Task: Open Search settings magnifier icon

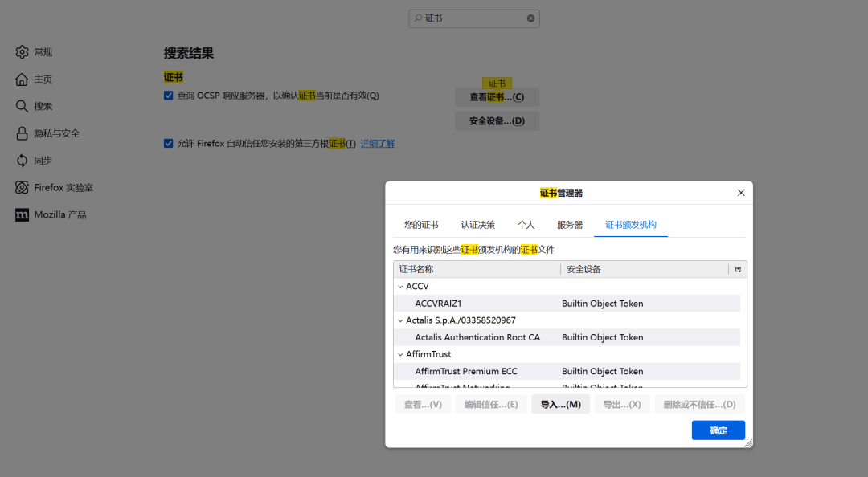Action: click(22, 106)
